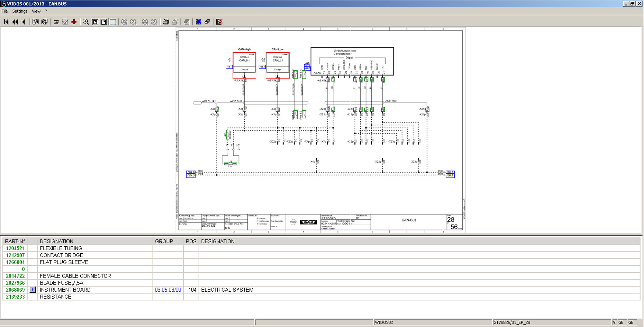Open the File menu
Image resolution: width=644 pixels, height=327 pixels.
click(x=5, y=11)
